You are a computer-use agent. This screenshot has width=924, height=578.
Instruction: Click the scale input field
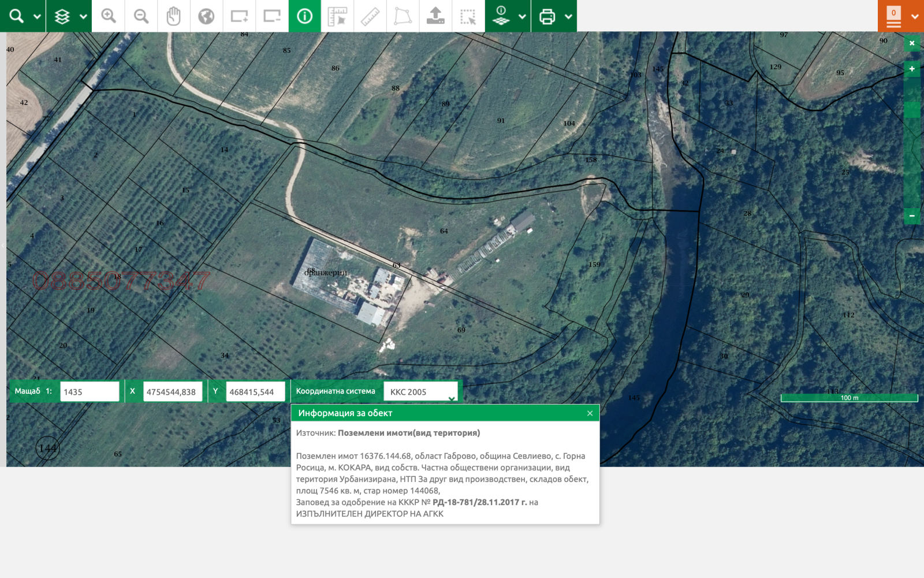90,392
